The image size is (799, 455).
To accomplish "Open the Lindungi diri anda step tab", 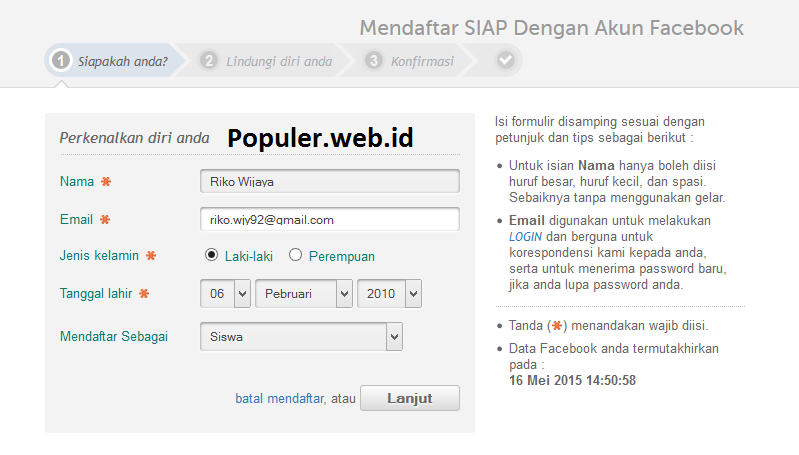I will pos(265,61).
